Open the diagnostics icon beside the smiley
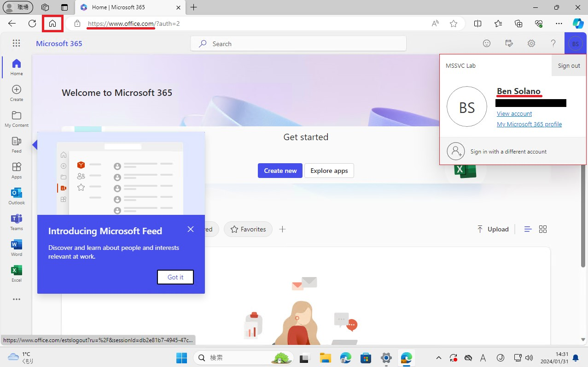588x367 pixels. 509,43
